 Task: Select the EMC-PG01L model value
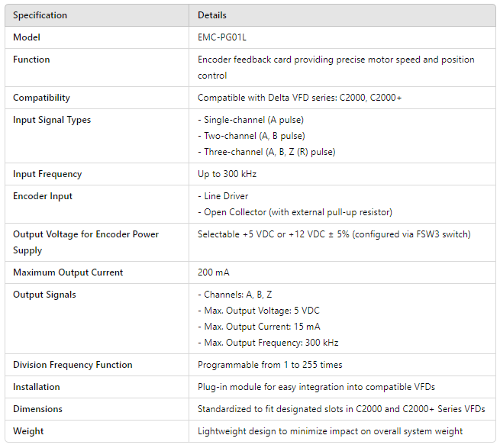pos(221,37)
